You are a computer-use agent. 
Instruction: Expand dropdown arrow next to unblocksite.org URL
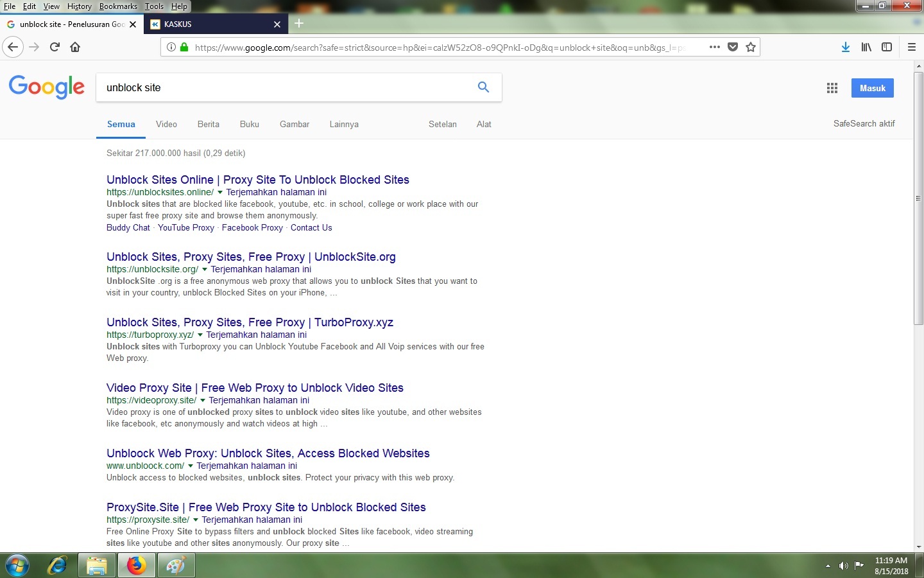point(205,269)
